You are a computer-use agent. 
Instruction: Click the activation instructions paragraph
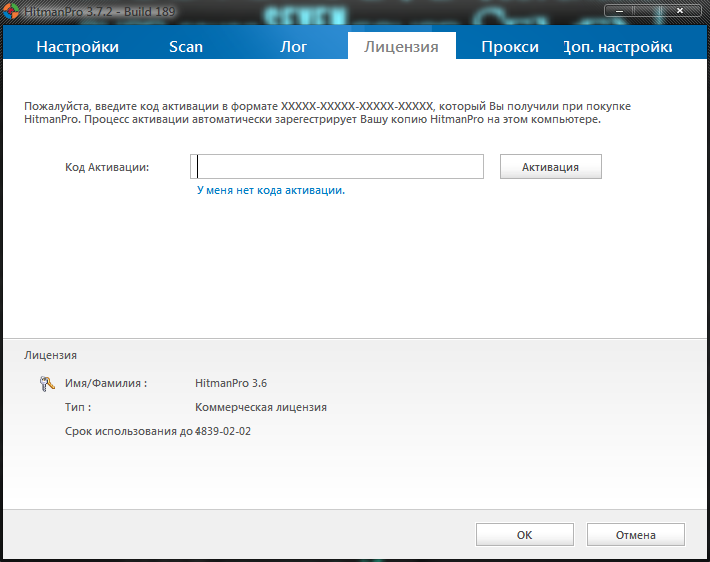(x=327, y=113)
